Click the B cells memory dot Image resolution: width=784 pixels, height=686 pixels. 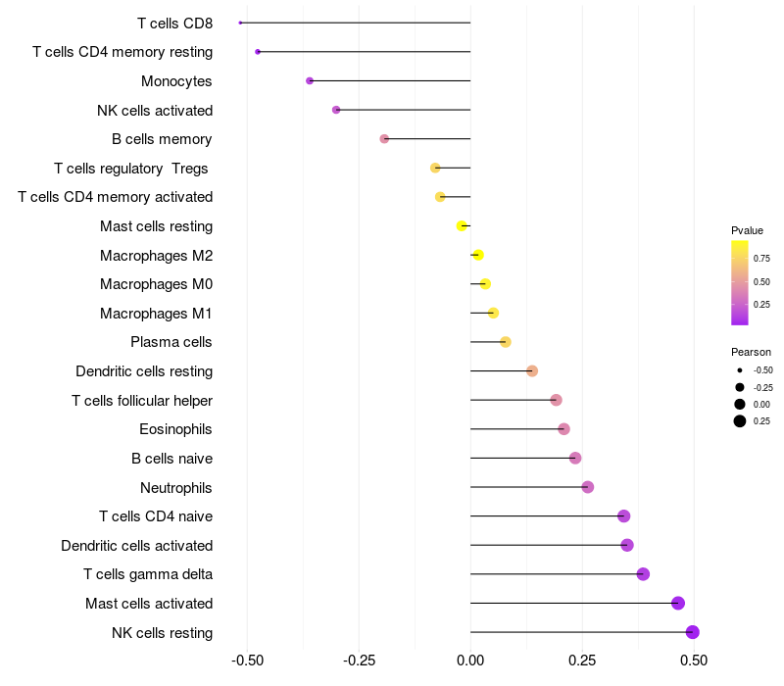pyautogui.click(x=384, y=139)
